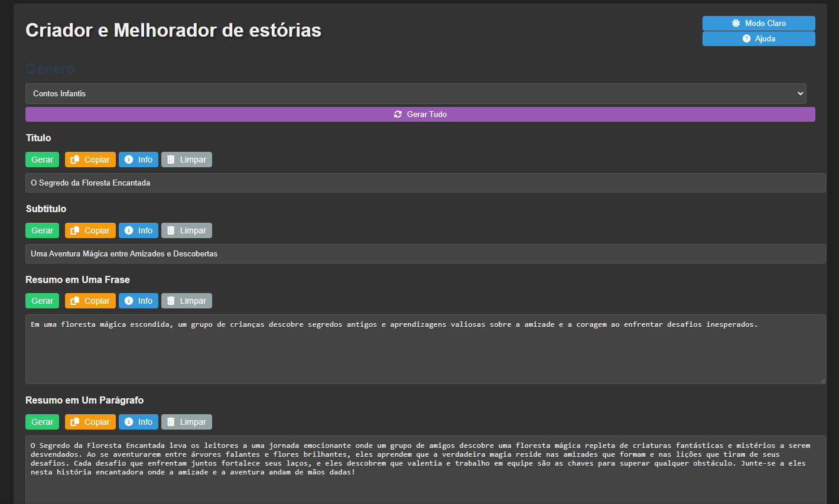
Task: Click the Gerar Tudo button
Action: coord(420,114)
